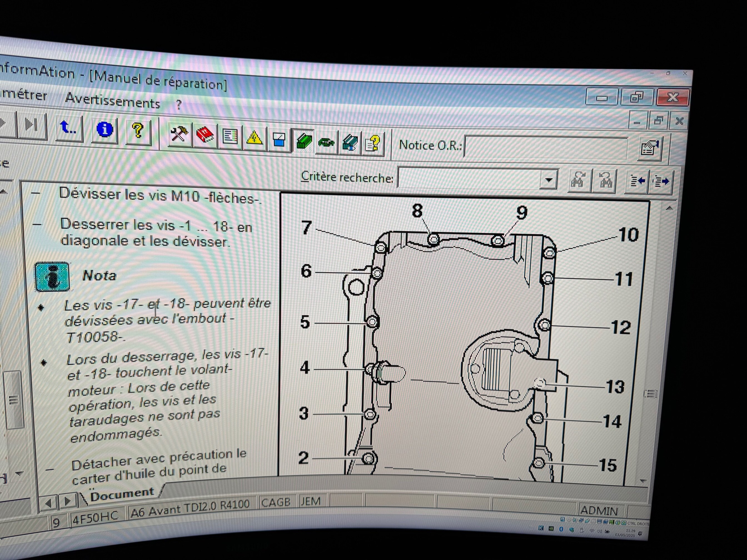Click the yellow question mark help icon

click(138, 130)
